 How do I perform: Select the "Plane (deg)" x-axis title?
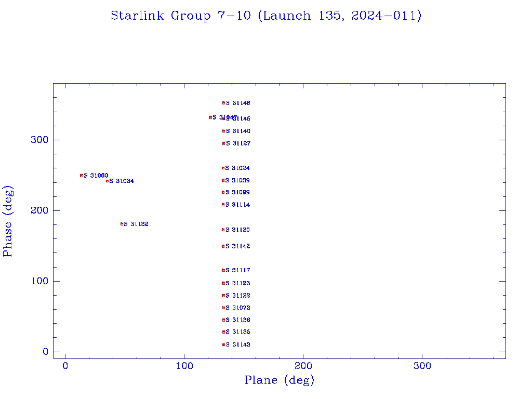click(280, 380)
